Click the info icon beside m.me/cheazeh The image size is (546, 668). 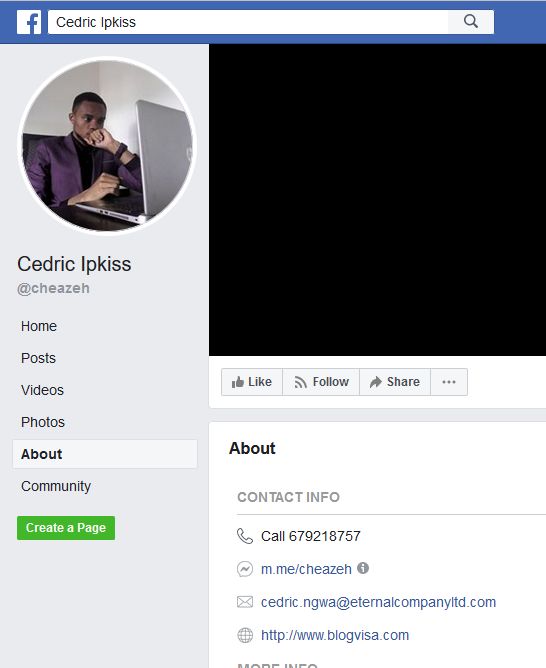coord(363,568)
